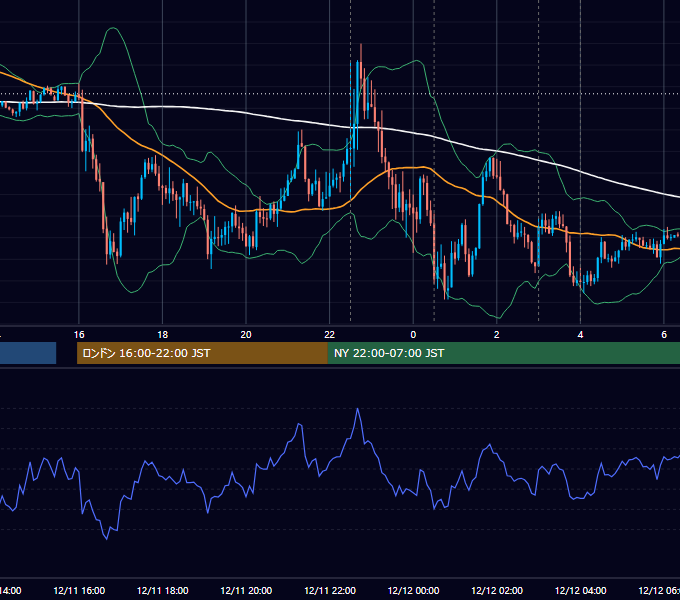Click the 12/12 00:00 date label
Image resolution: width=680 pixels, height=600 pixels.
pos(413,590)
